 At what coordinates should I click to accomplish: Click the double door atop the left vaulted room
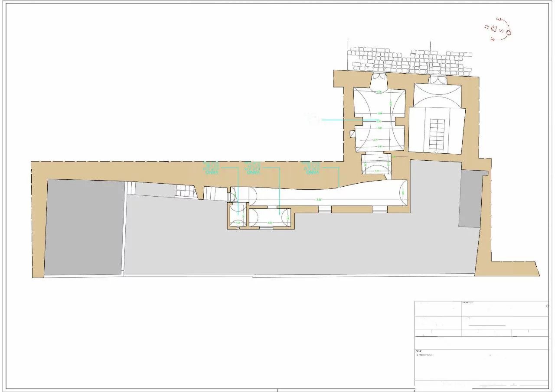380,78
